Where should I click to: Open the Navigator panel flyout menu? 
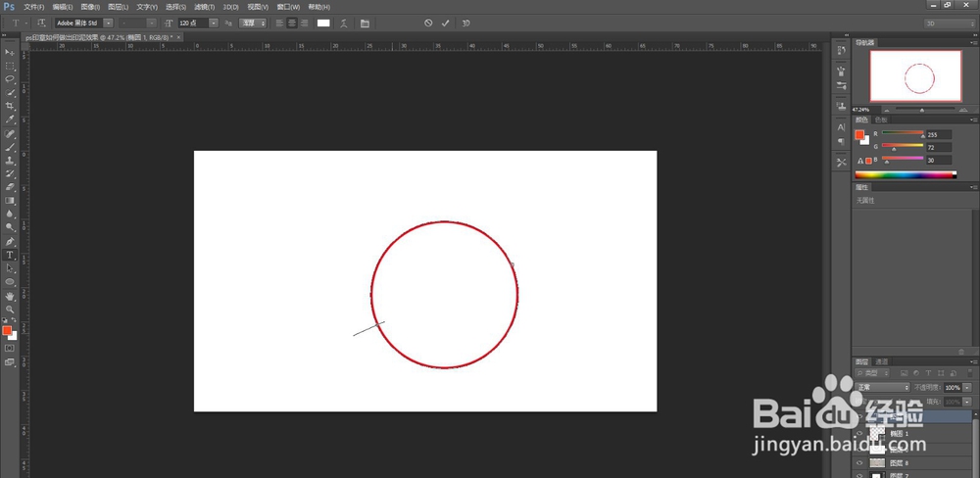point(974,42)
